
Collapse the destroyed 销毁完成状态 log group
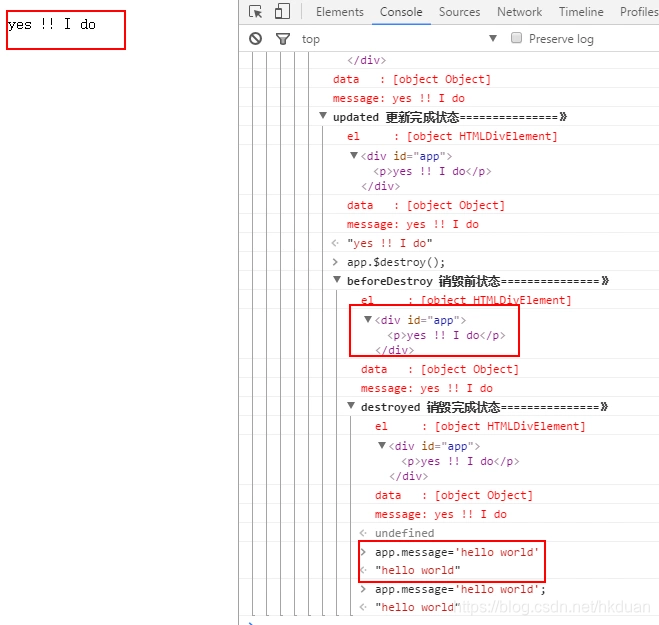[351, 406]
